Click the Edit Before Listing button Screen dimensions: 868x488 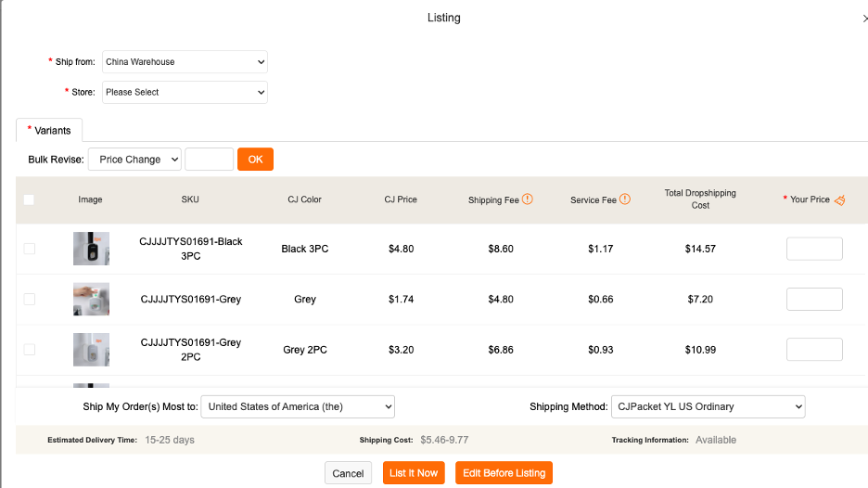504,473
